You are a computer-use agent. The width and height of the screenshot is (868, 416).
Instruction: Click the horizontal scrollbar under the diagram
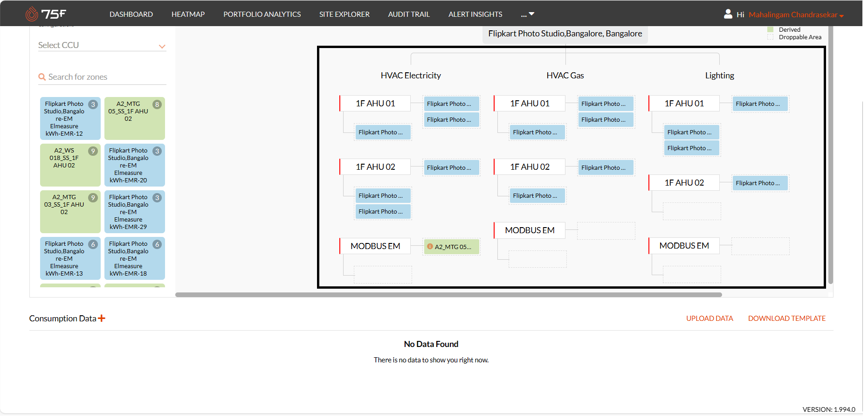448,295
